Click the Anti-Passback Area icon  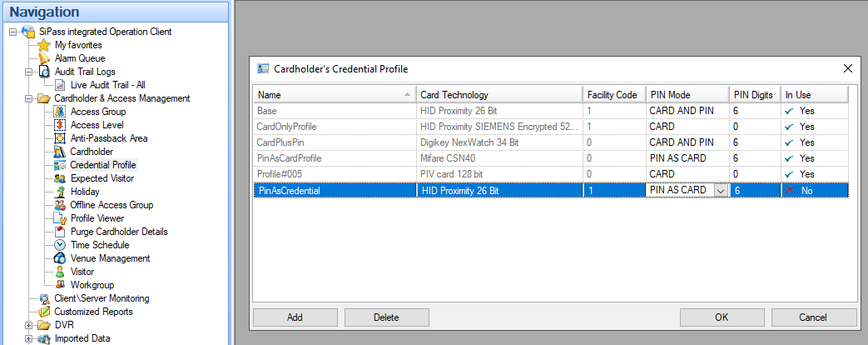pyautogui.click(x=60, y=138)
